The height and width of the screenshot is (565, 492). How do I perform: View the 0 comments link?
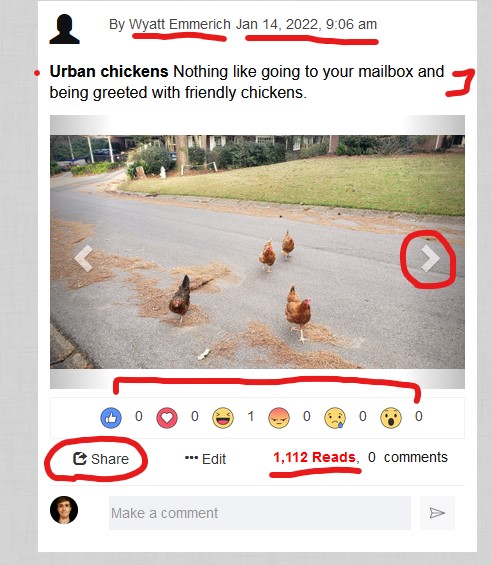coord(408,457)
